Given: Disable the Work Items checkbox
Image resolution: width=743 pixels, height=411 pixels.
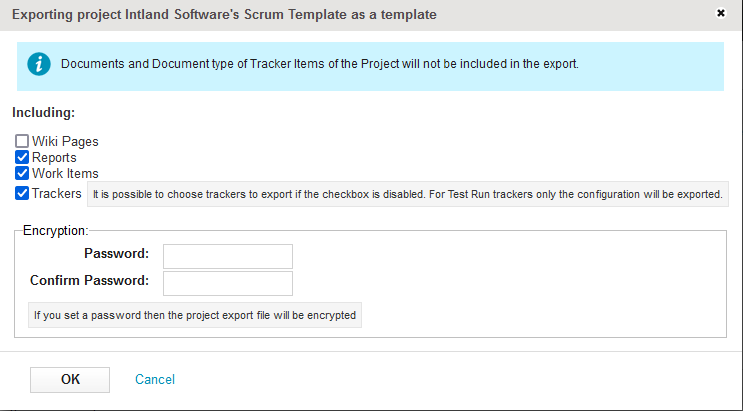Looking at the screenshot, I should 22,173.
